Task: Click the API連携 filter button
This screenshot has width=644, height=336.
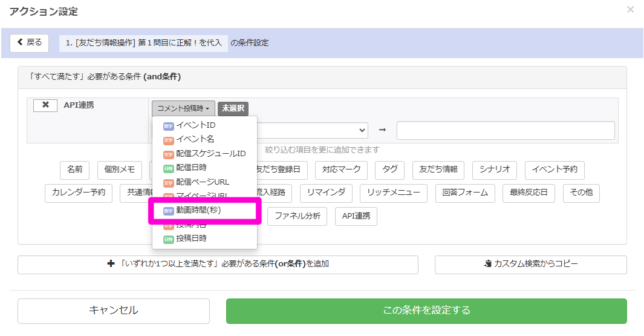Action: 356,216
